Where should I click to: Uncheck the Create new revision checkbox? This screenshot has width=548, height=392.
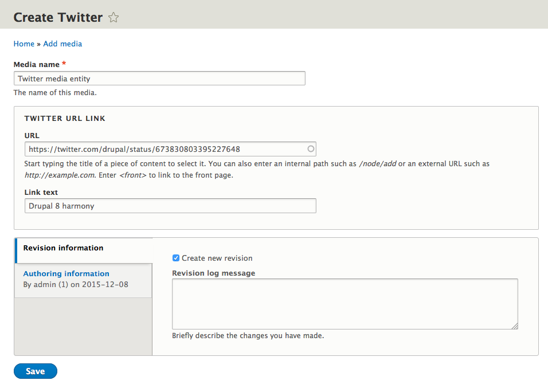pyautogui.click(x=176, y=258)
